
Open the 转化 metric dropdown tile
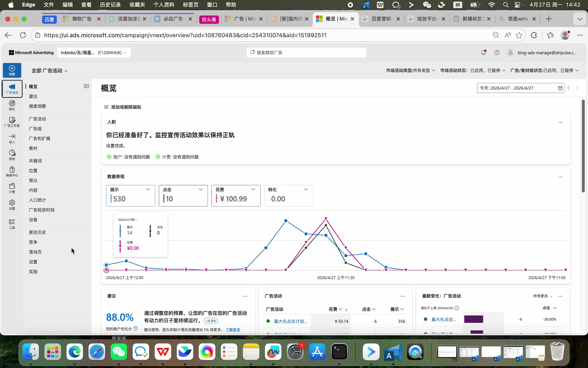[289, 196]
